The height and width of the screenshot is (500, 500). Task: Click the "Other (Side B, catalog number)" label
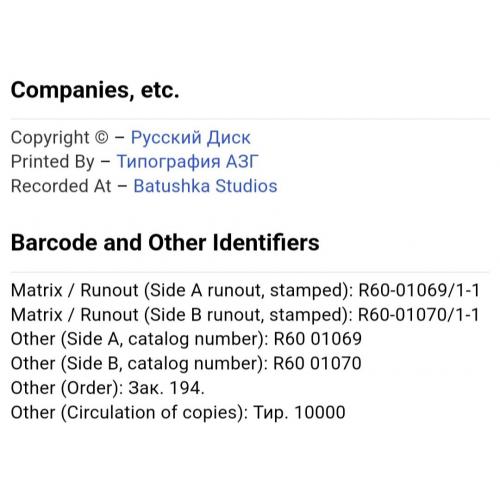click(139, 364)
